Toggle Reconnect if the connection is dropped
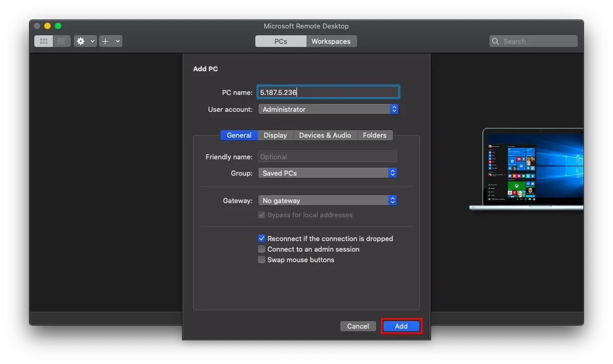613x364 pixels. [x=262, y=238]
